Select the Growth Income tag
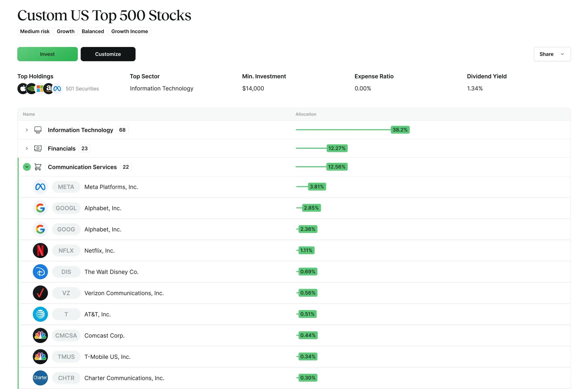588x389 pixels. 130,31
